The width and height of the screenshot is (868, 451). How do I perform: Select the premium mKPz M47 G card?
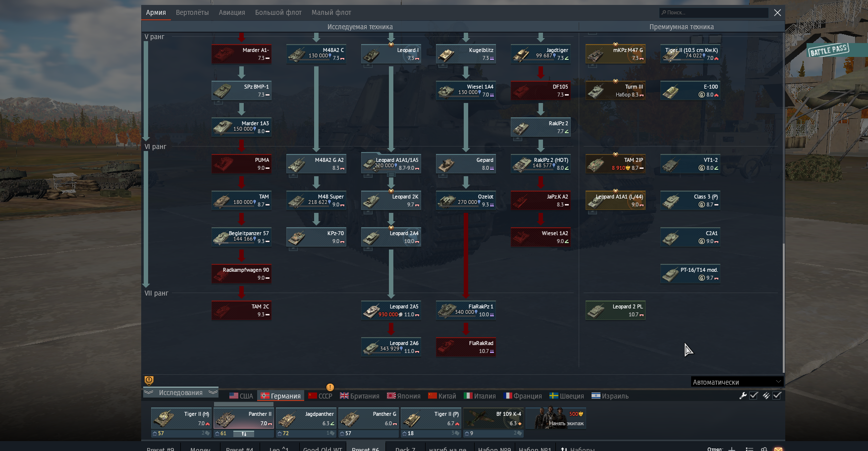pos(615,54)
